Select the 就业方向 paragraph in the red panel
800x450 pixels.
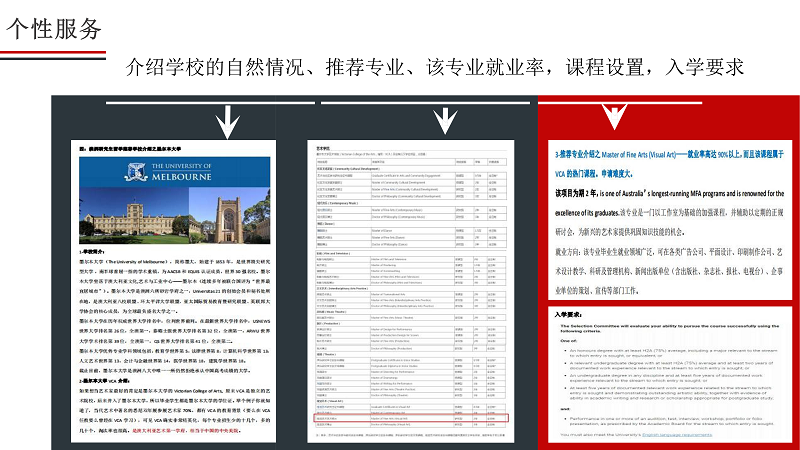[x=669, y=271]
